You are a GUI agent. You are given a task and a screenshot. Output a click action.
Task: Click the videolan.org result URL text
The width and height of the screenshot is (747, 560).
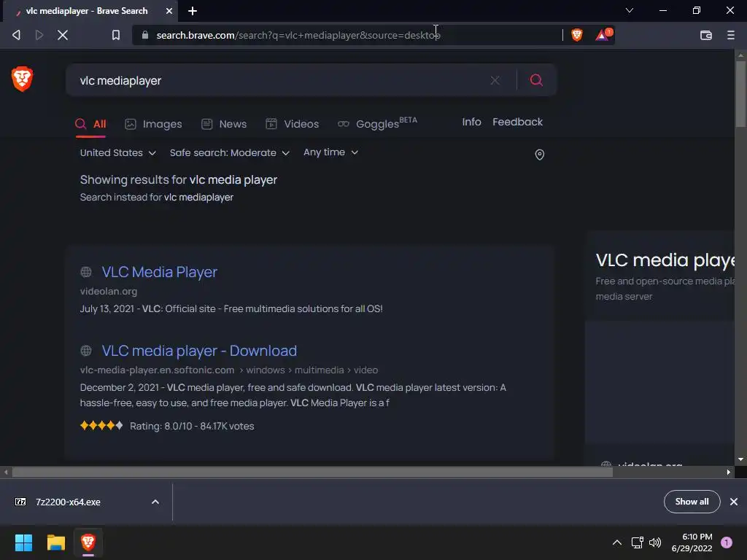pos(109,292)
